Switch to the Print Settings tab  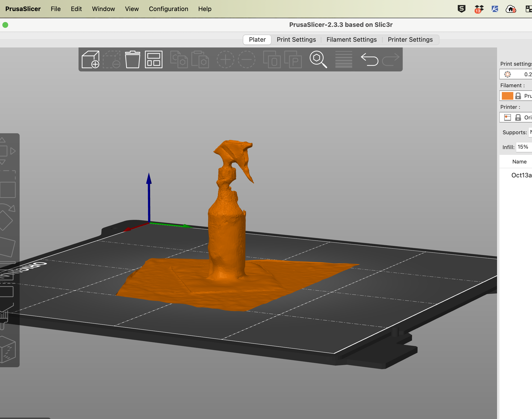(296, 40)
